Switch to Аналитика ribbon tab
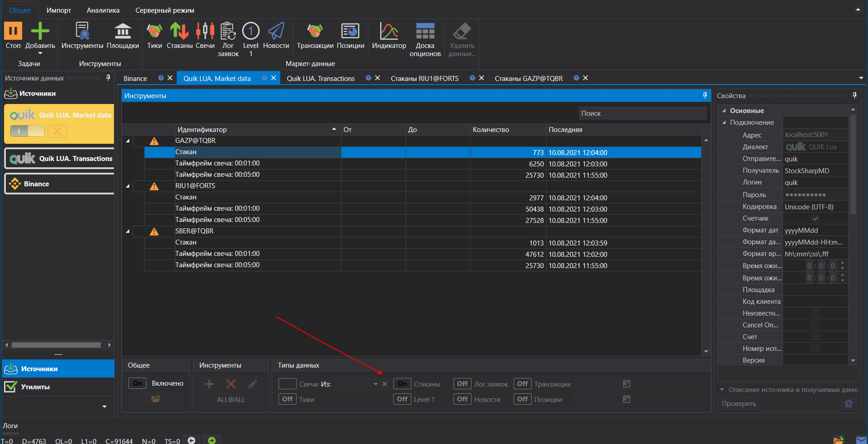The width and height of the screenshot is (868, 444). pyautogui.click(x=103, y=10)
